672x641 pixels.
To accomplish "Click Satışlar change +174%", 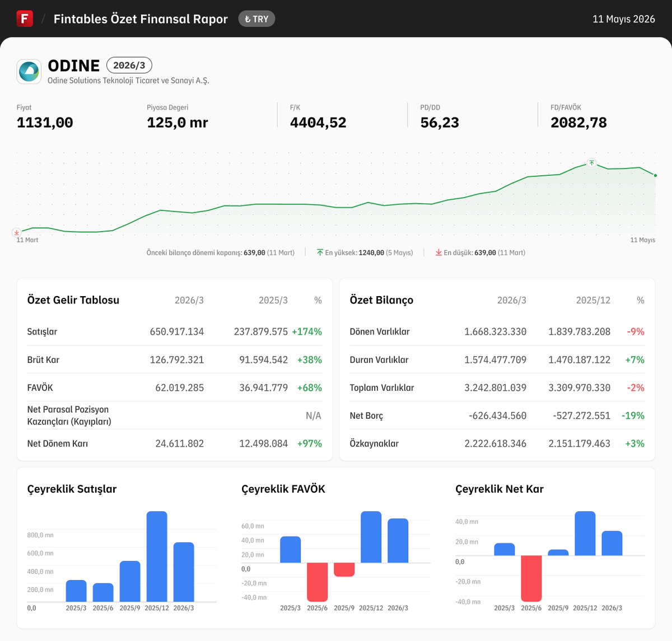I will [307, 331].
